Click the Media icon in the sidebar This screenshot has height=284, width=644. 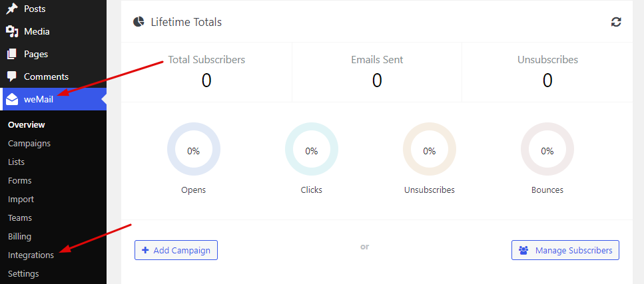pos(13,31)
